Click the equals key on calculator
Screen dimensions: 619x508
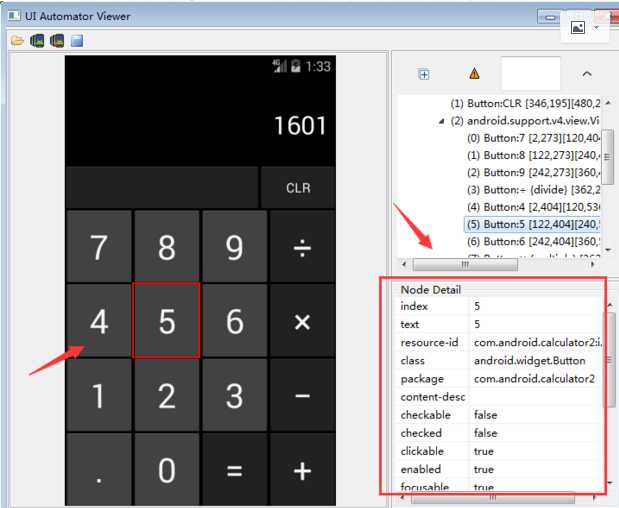click(x=234, y=469)
